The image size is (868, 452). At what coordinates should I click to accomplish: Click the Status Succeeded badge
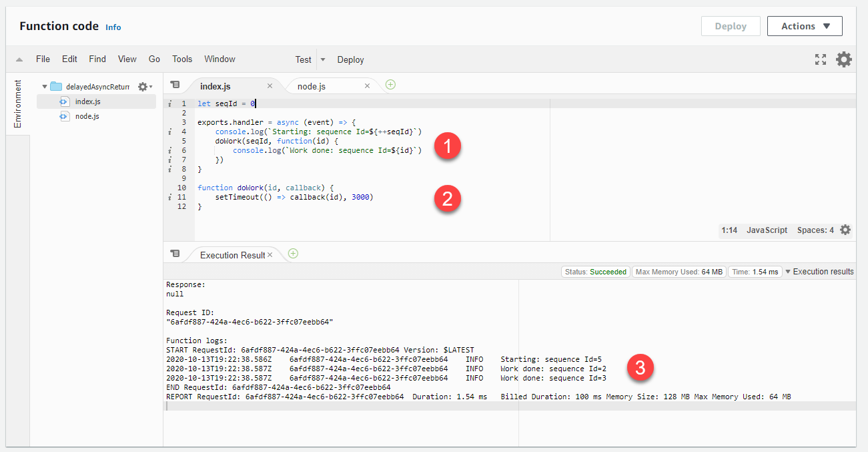pos(595,272)
